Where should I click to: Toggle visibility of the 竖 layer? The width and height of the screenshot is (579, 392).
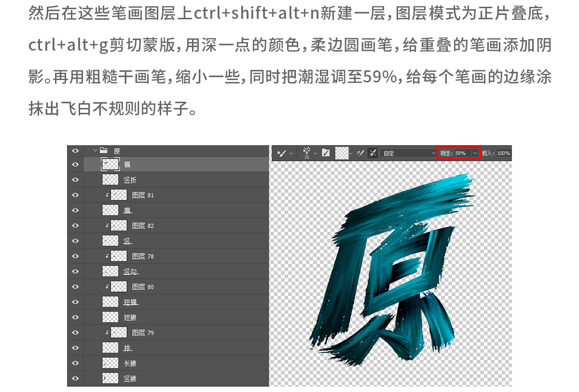tap(75, 241)
